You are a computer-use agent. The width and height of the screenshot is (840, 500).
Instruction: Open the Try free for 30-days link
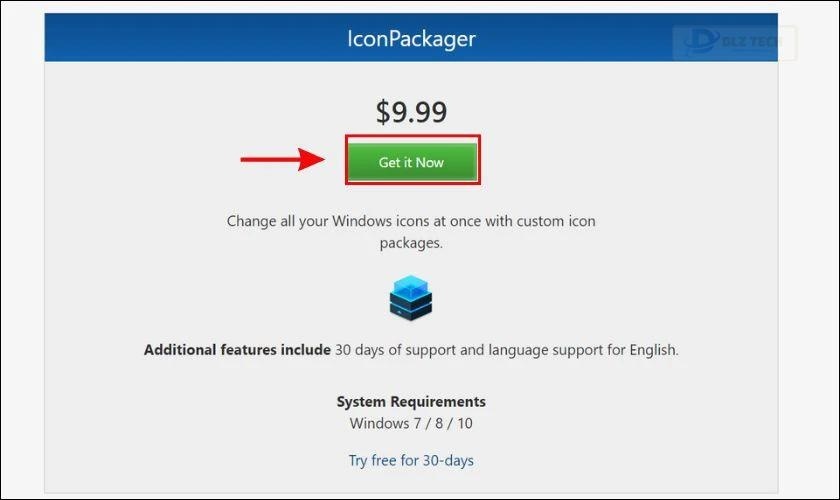pyautogui.click(x=411, y=460)
